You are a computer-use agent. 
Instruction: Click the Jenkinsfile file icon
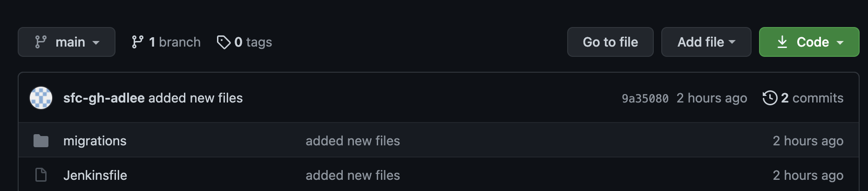pyautogui.click(x=41, y=175)
